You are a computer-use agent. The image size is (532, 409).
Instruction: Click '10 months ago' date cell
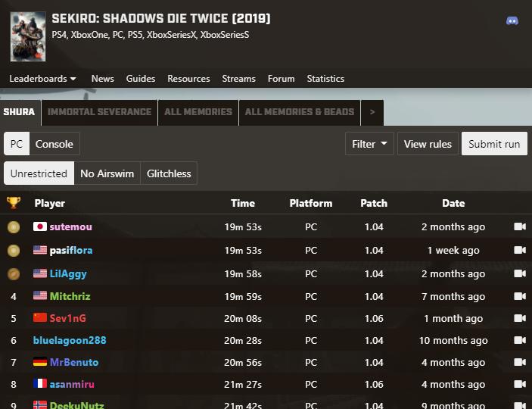pos(453,340)
